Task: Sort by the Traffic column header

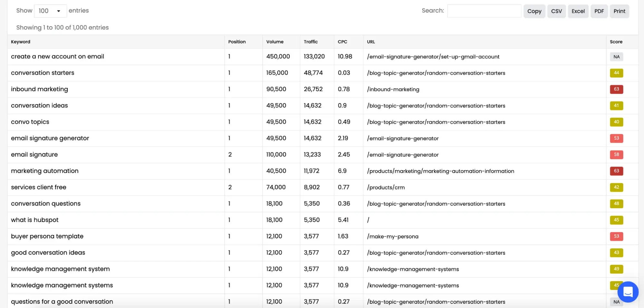Action: [311, 42]
